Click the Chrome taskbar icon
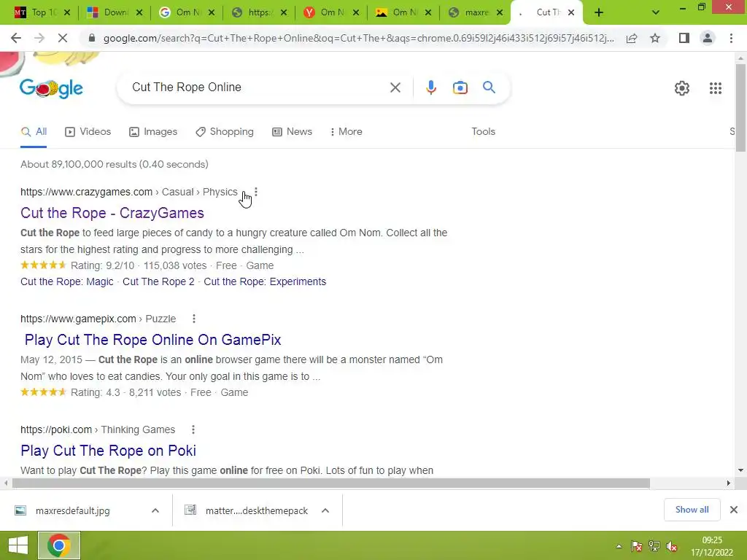 coord(58,545)
